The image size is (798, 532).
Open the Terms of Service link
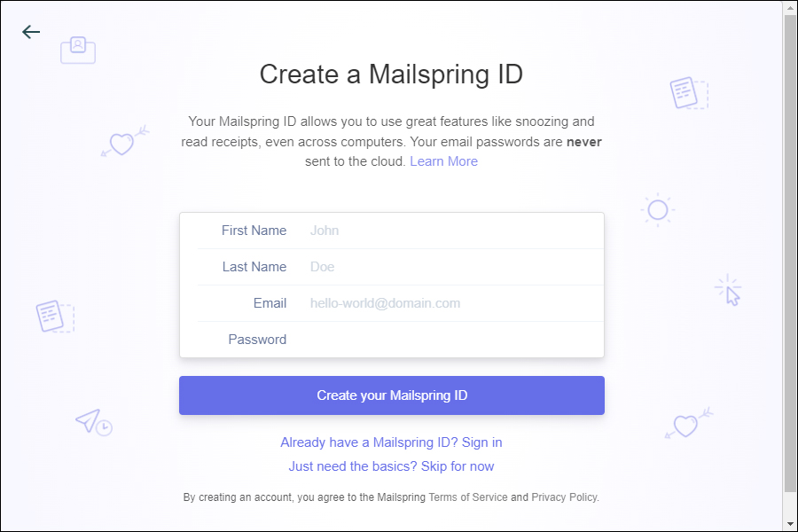coord(468,497)
